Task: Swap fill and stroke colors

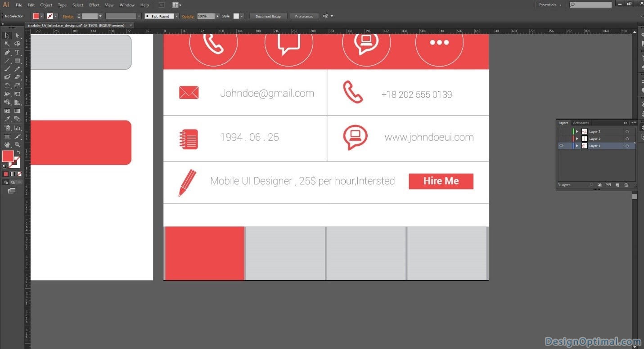Action: 18,152
